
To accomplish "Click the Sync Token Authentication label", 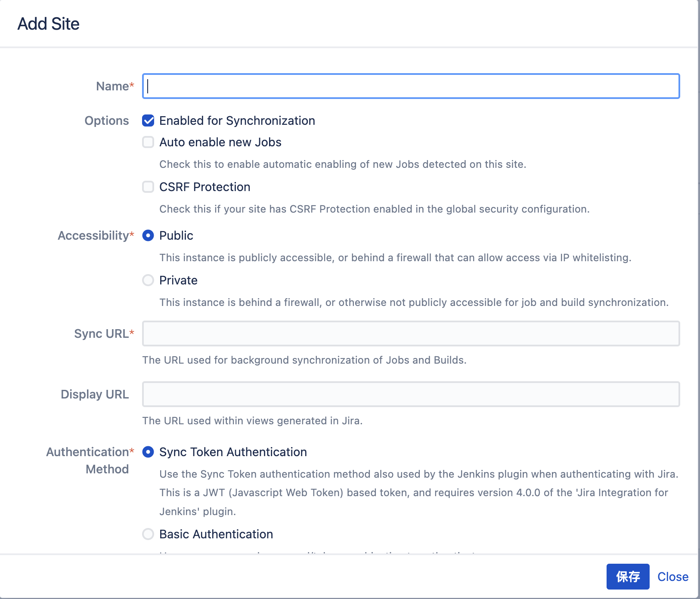I will [232, 452].
